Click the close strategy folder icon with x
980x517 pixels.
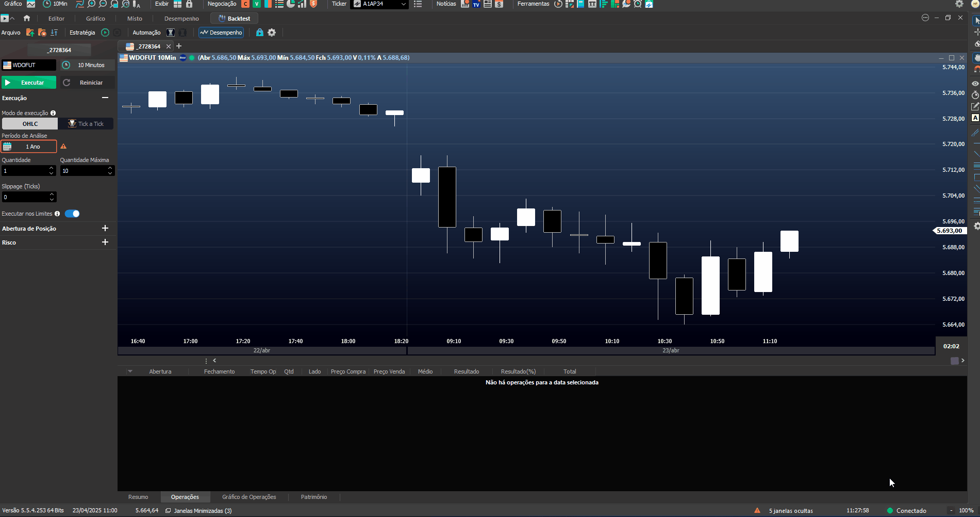(x=42, y=33)
